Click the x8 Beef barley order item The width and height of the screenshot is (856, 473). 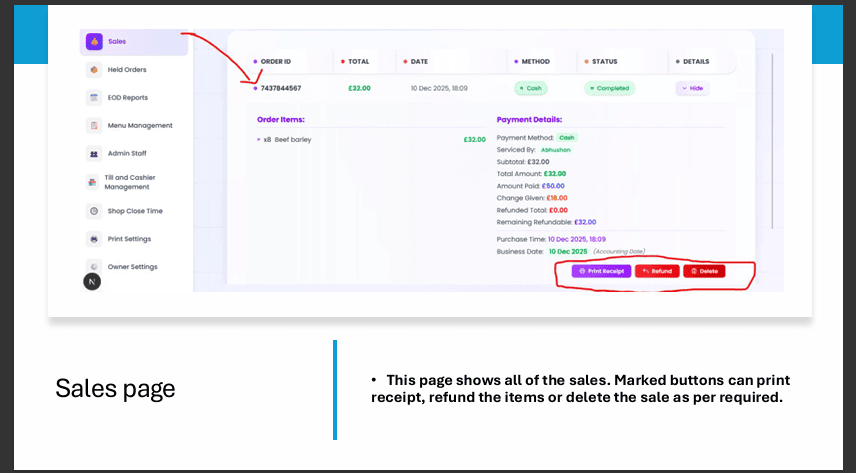pos(287,140)
